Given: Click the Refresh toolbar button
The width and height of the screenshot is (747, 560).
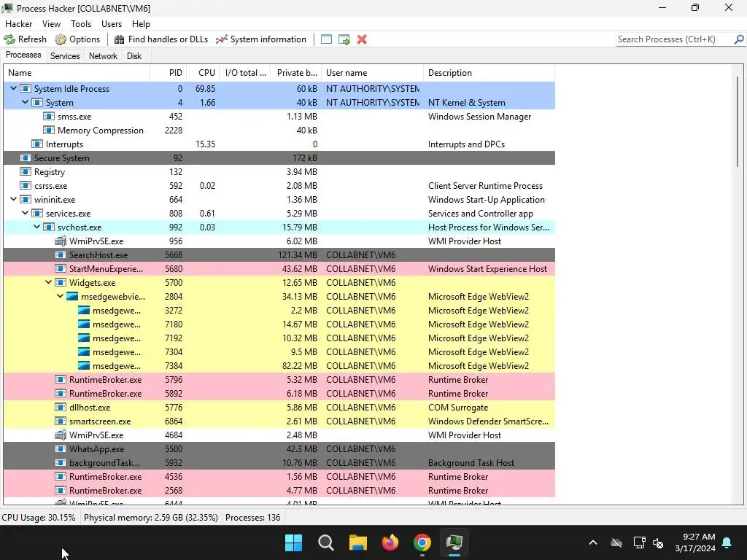Looking at the screenshot, I should pos(26,39).
